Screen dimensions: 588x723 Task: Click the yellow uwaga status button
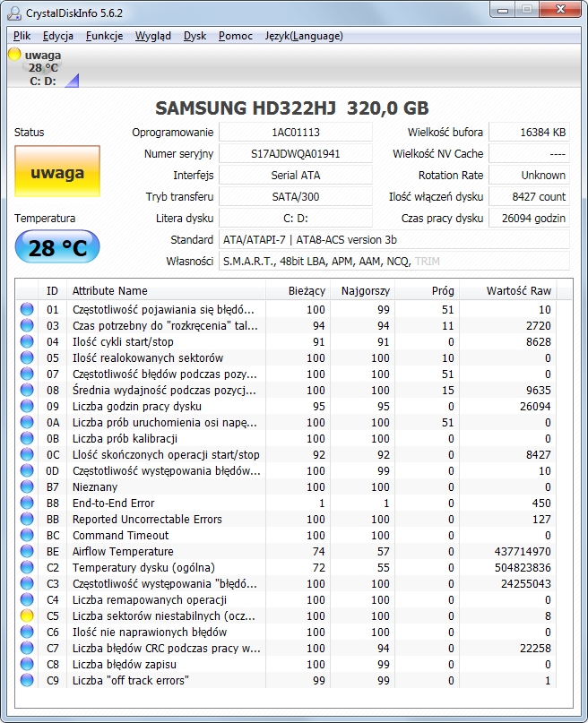(x=57, y=171)
